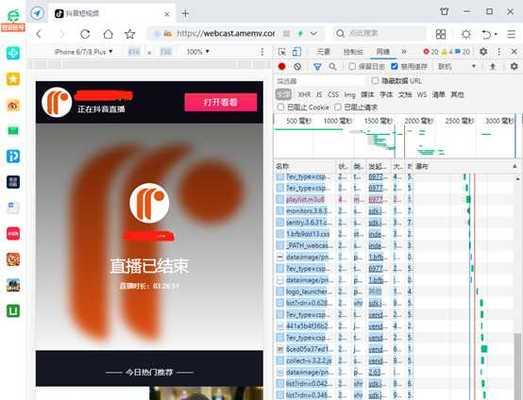523x400 pixels.
Task: Uncheck the Disable cache checkbox
Action: tap(394, 66)
